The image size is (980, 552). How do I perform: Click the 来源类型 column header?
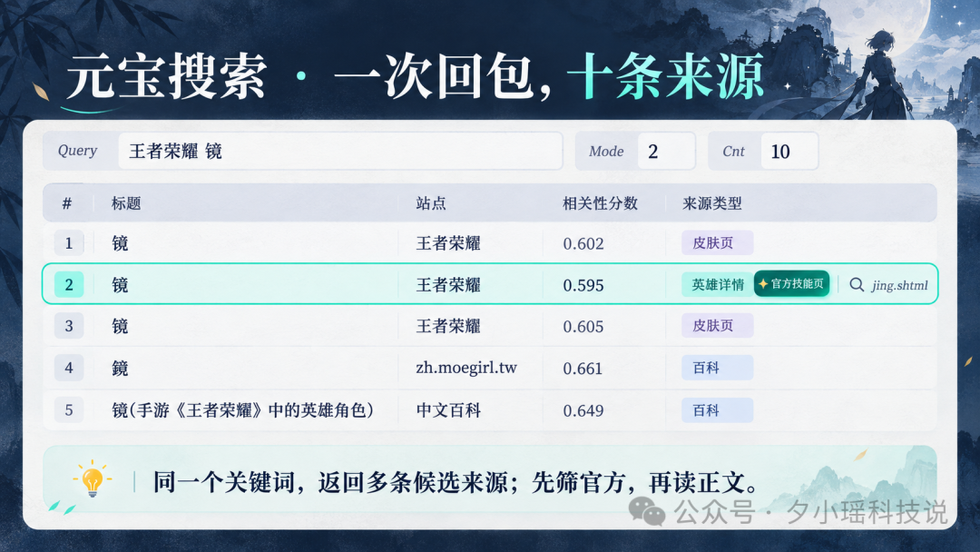[712, 203]
